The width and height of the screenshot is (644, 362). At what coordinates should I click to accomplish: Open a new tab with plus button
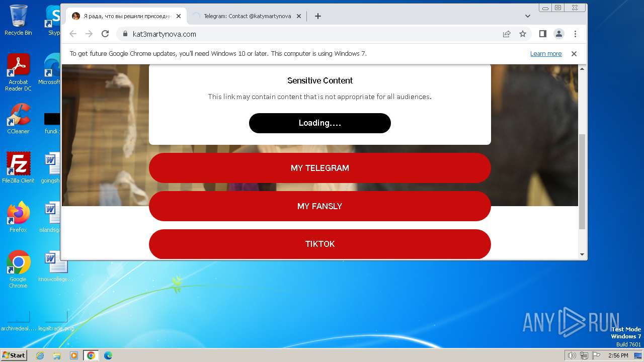tap(317, 16)
